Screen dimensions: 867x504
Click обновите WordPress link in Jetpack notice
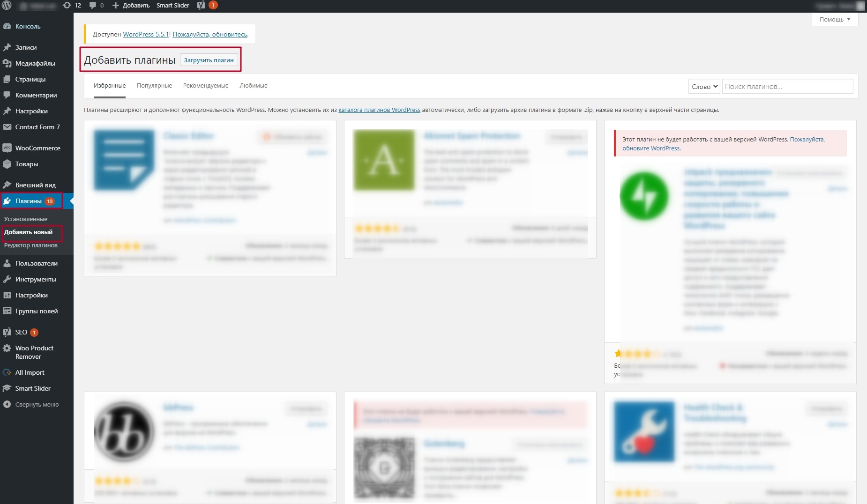tap(651, 148)
